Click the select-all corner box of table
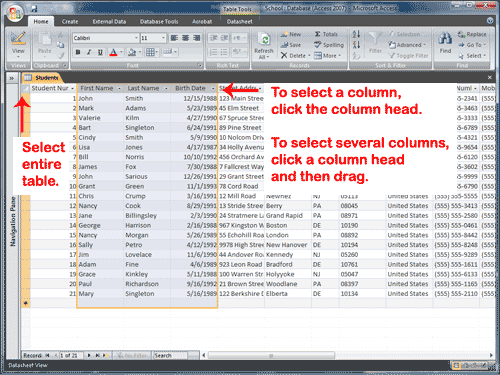 pos(25,88)
